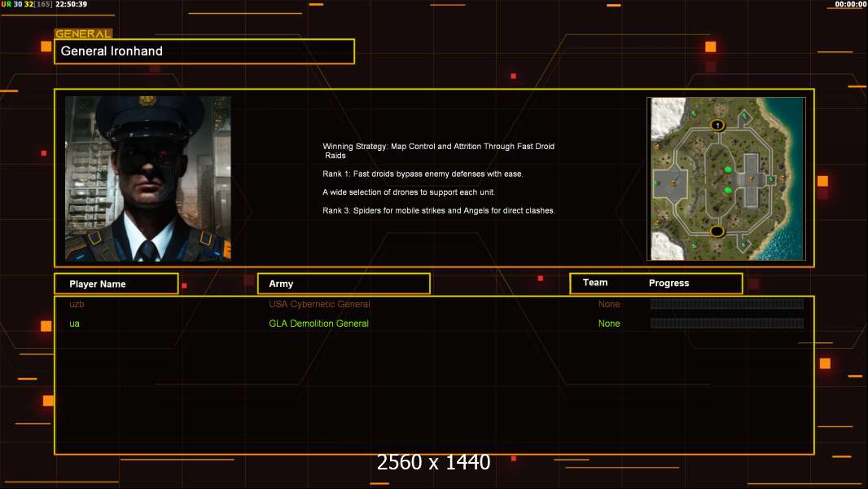This screenshot has height=489, width=868.
Task: Click the Rank 3 Spiders and Angels text
Action: [438, 210]
